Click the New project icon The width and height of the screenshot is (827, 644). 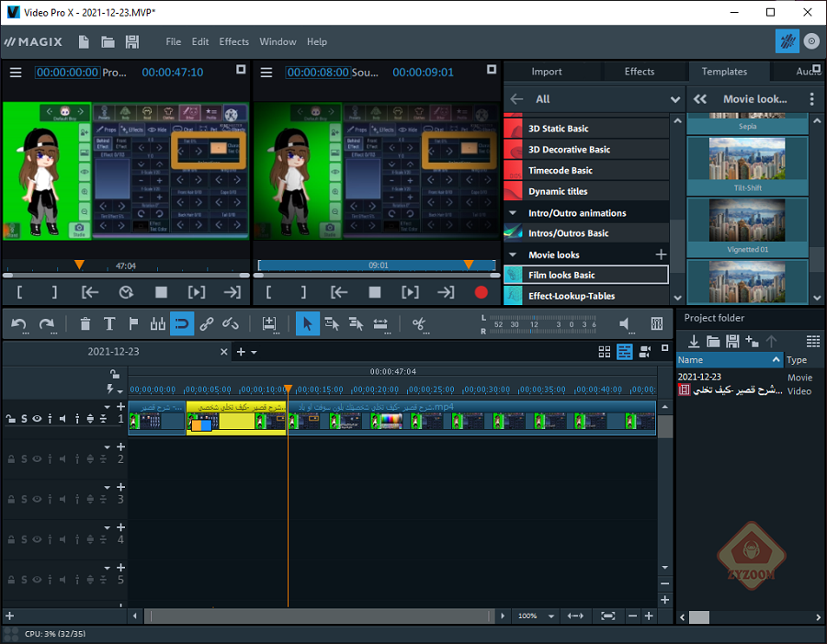[x=84, y=41]
